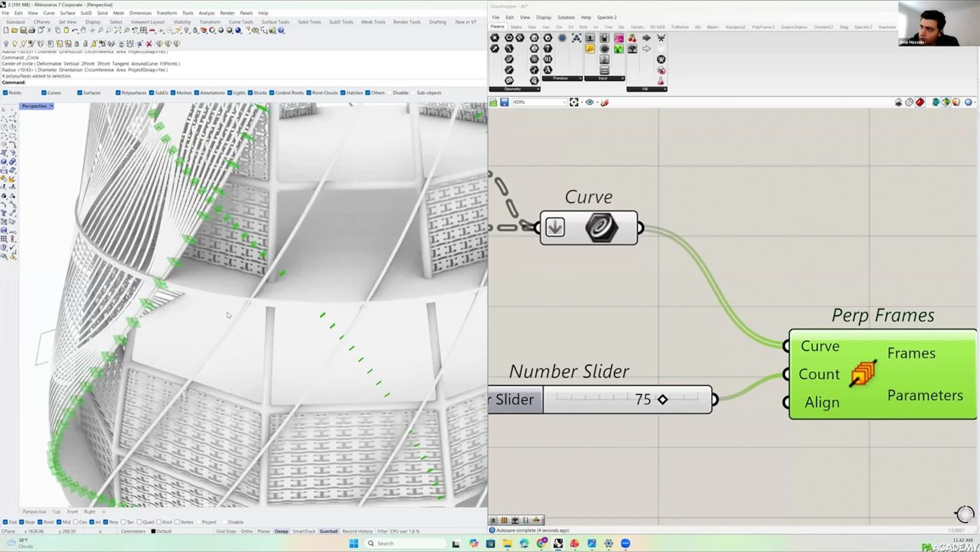Toggle the Curves selection filter checkbox
The width and height of the screenshot is (980, 552).
tap(44, 93)
